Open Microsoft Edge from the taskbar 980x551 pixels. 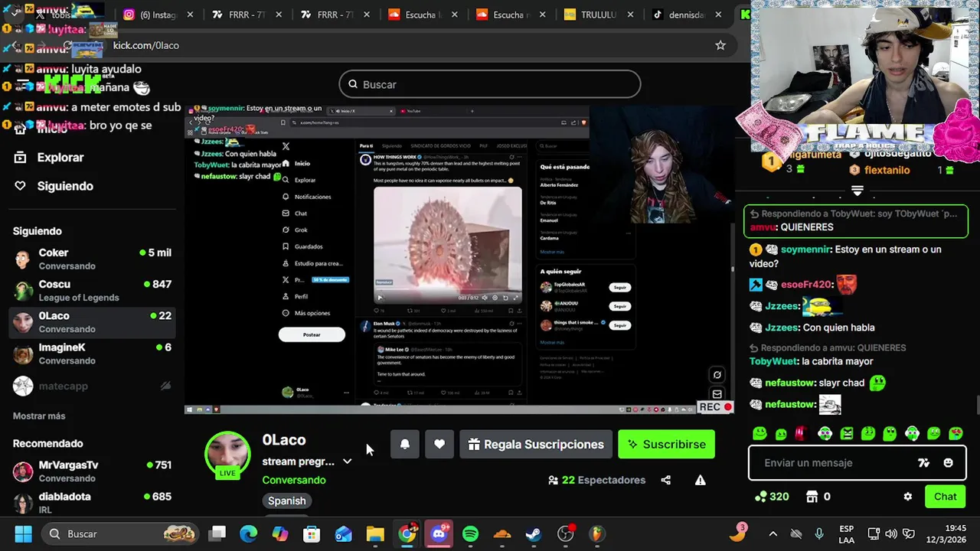(x=249, y=533)
